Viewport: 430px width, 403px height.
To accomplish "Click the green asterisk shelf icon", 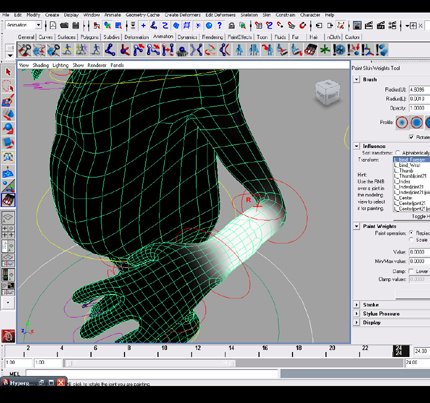I will coord(324,50).
